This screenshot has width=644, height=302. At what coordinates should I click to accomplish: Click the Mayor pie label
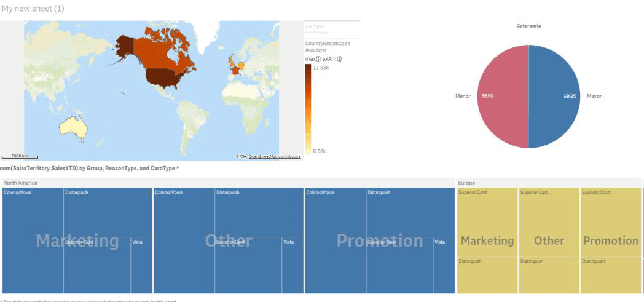[x=594, y=96]
